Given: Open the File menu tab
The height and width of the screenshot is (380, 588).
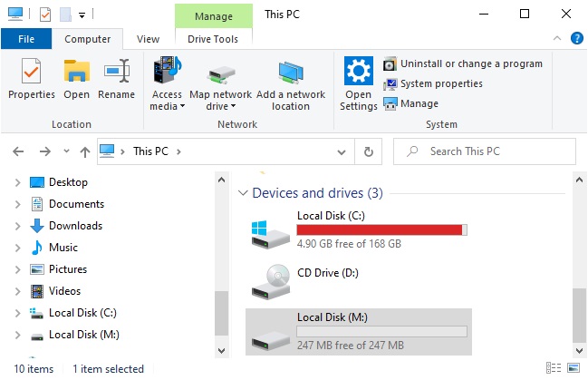Looking at the screenshot, I should [26, 39].
